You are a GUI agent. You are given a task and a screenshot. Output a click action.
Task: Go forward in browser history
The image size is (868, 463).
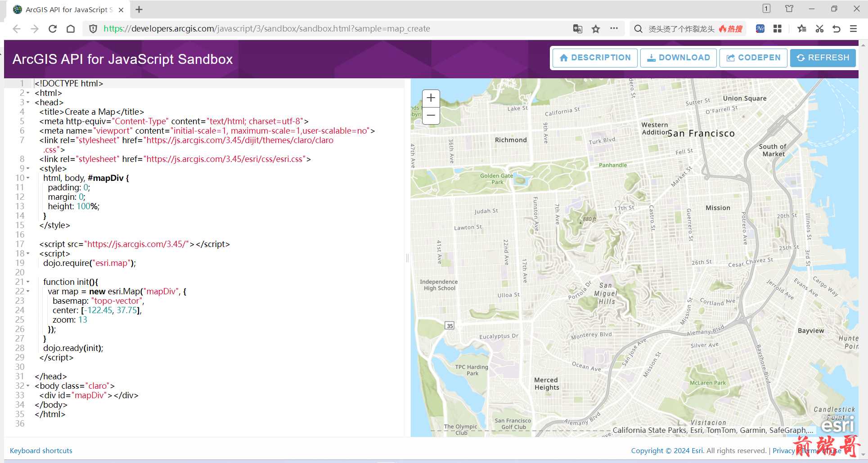click(35, 29)
